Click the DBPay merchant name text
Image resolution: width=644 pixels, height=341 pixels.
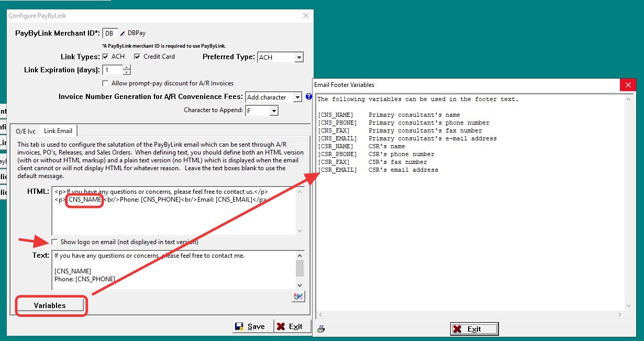coord(137,33)
